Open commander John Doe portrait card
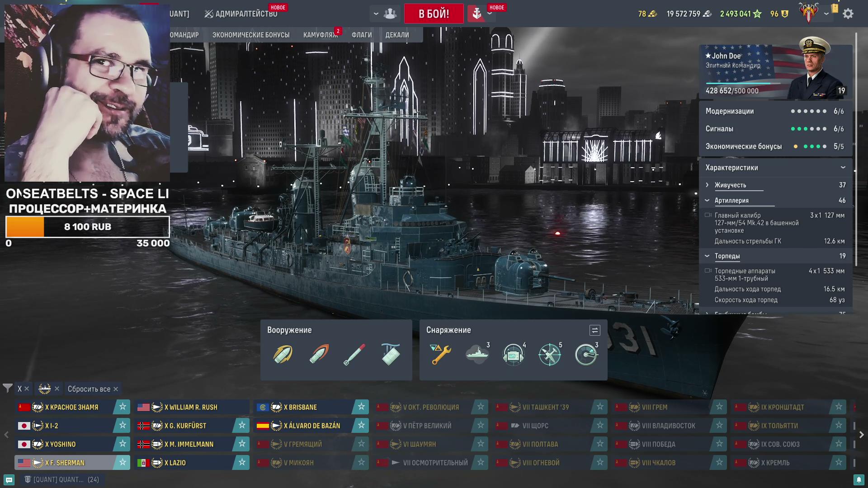This screenshot has height=488, width=868. tap(776, 72)
